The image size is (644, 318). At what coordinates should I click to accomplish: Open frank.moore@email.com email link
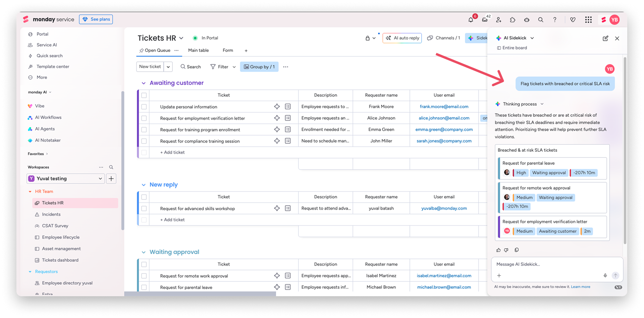444,107
